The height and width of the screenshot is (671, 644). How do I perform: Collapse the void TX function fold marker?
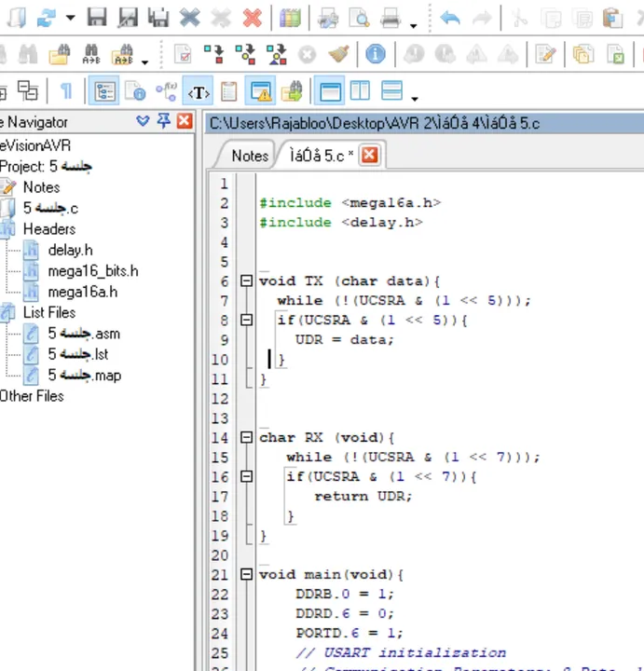coord(246,281)
